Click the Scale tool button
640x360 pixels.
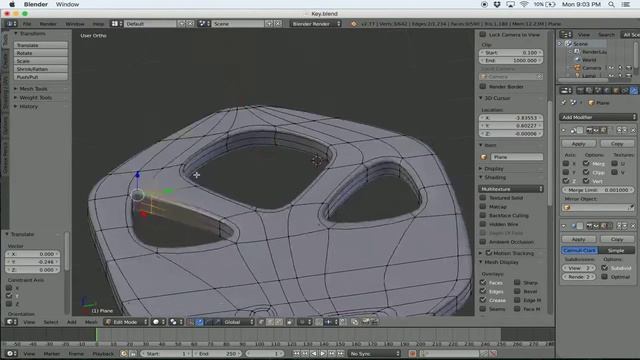pos(41,61)
